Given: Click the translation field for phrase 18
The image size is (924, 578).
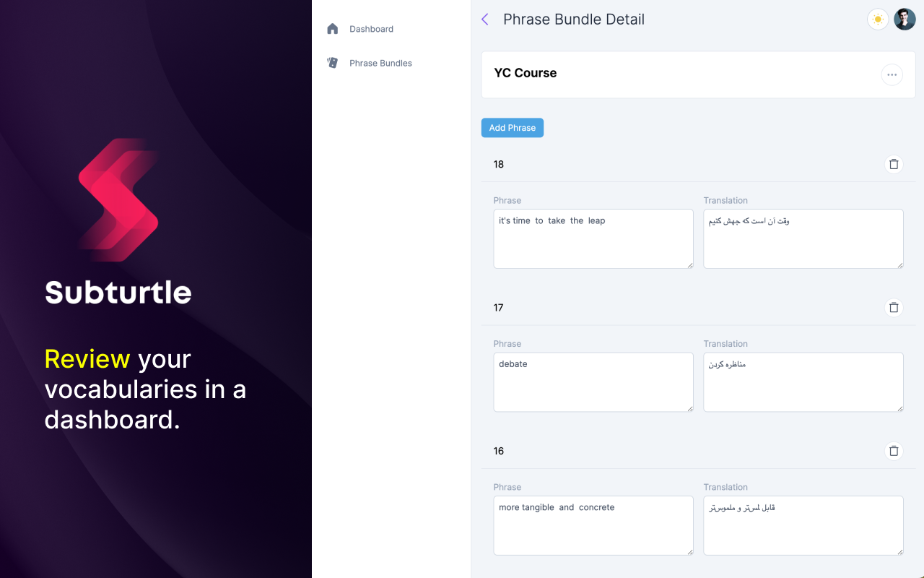Looking at the screenshot, I should pos(803,238).
